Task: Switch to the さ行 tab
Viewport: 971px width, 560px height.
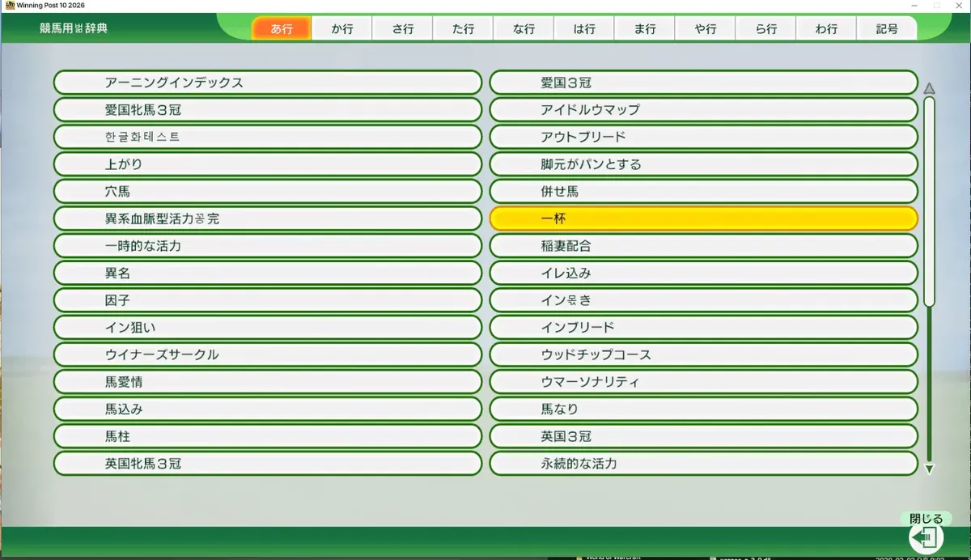Action: click(403, 28)
